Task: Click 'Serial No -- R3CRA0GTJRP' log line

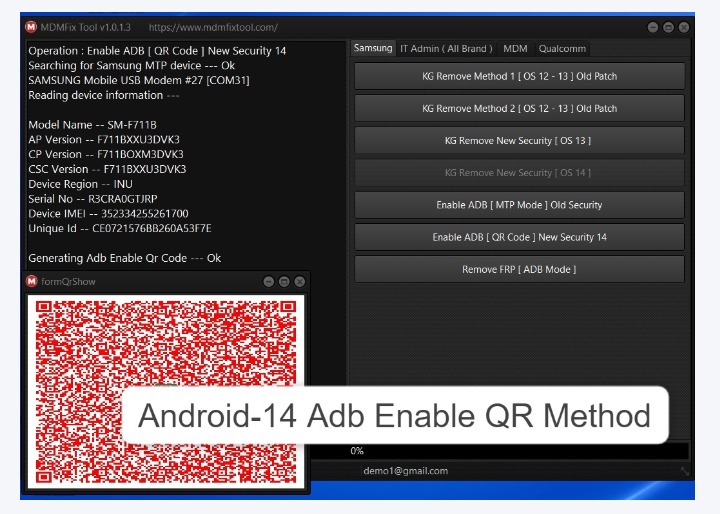Action: [x=93, y=198]
